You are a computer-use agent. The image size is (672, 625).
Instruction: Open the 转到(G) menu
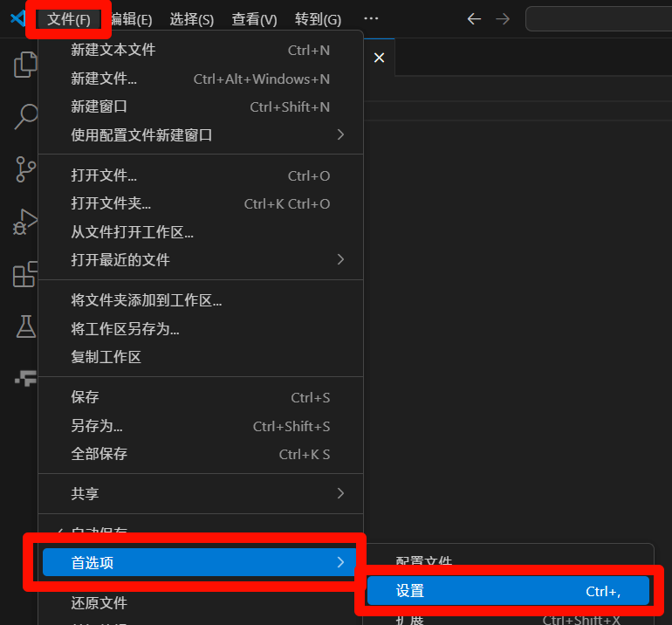click(318, 19)
